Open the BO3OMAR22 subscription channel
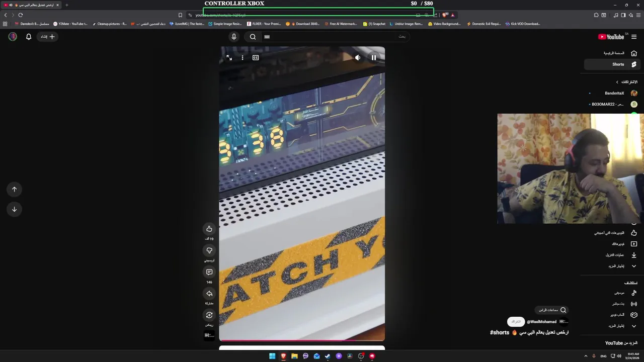Image resolution: width=644 pixels, height=362 pixels. point(612,104)
